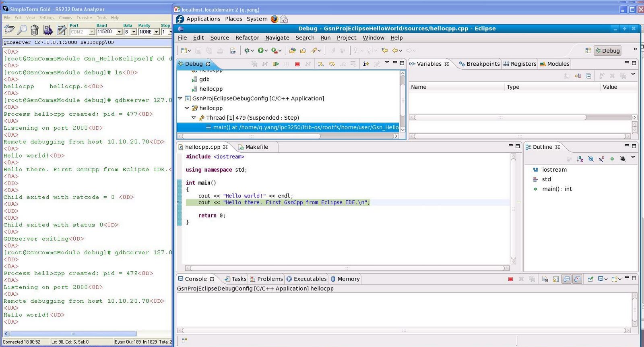
Task: Click the Debug perspective button
Action: [608, 51]
